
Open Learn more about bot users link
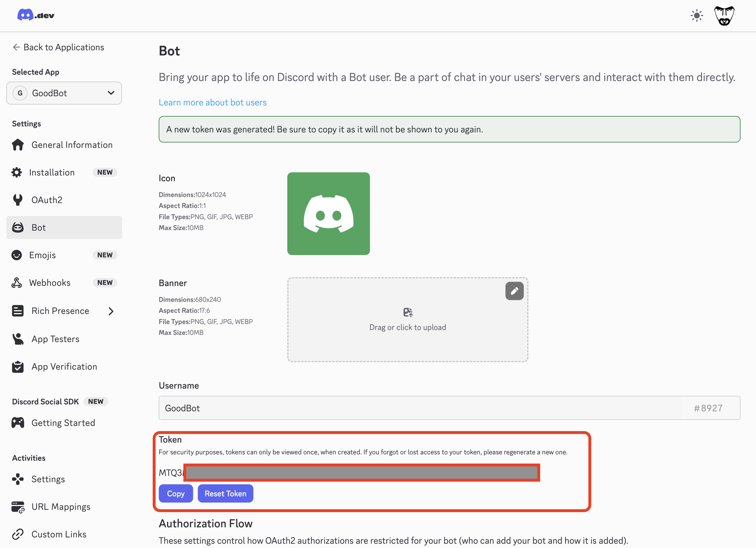tap(212, 102)
